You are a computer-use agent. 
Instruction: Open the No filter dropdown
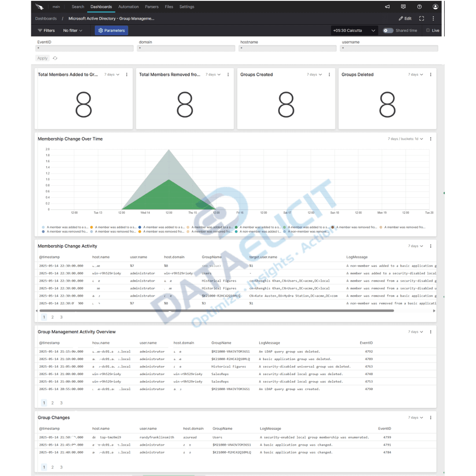pyautogui.click(x=72, y=30)
